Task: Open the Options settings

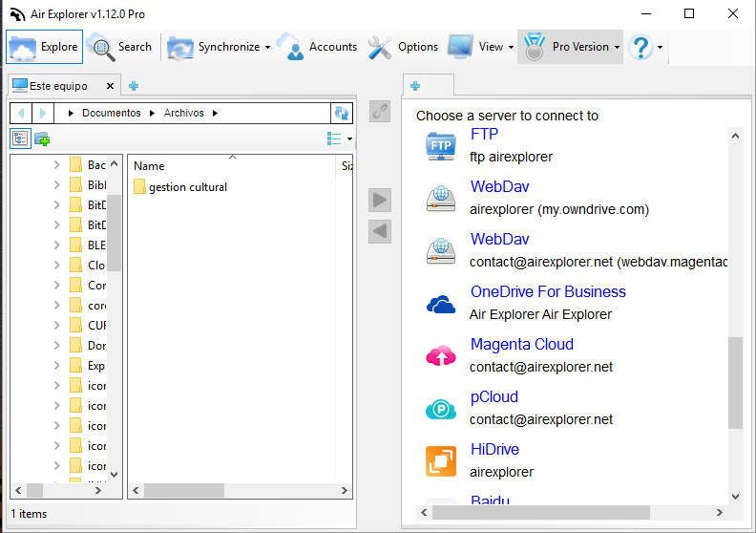Action: (x=403, y=47)
